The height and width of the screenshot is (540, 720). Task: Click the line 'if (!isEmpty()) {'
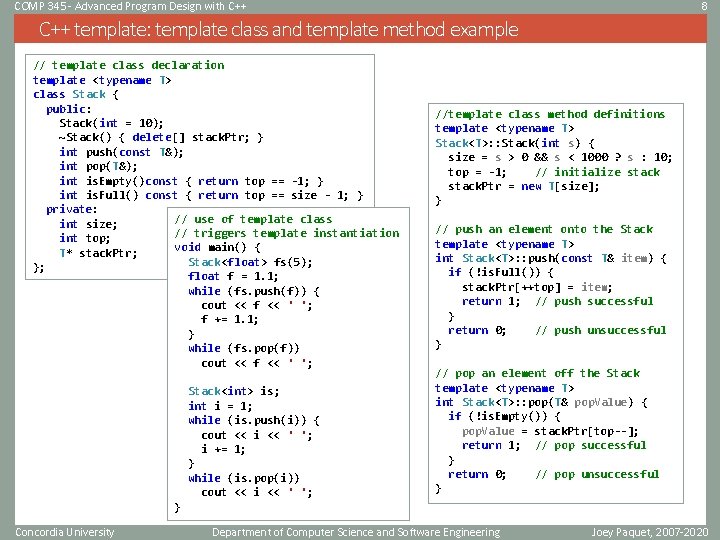[x=505, y=416]
